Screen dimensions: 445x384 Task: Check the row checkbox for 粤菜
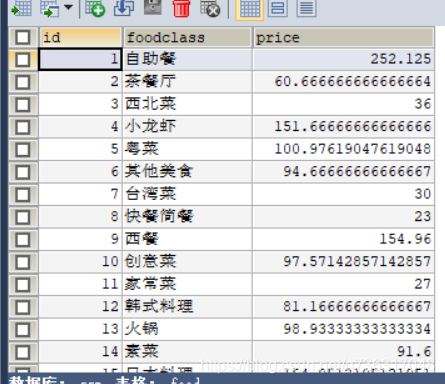click(23, 150)
